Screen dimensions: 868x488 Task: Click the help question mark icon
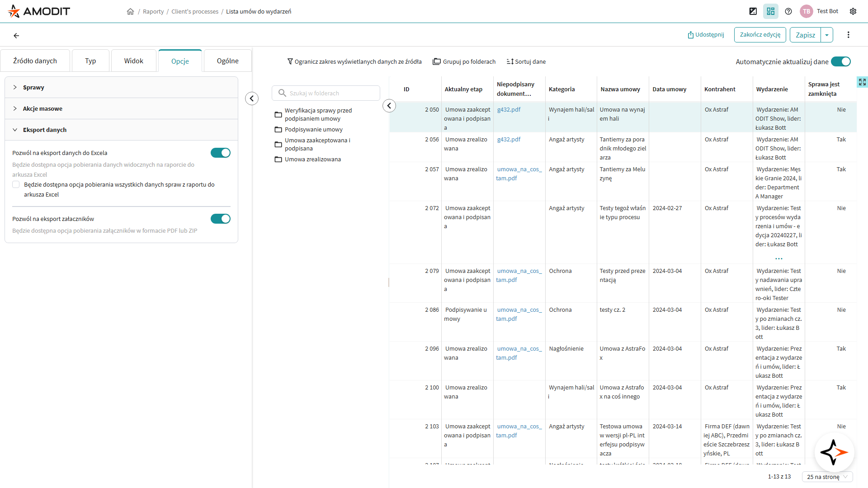pyautogui.click(x=788, y=11)
